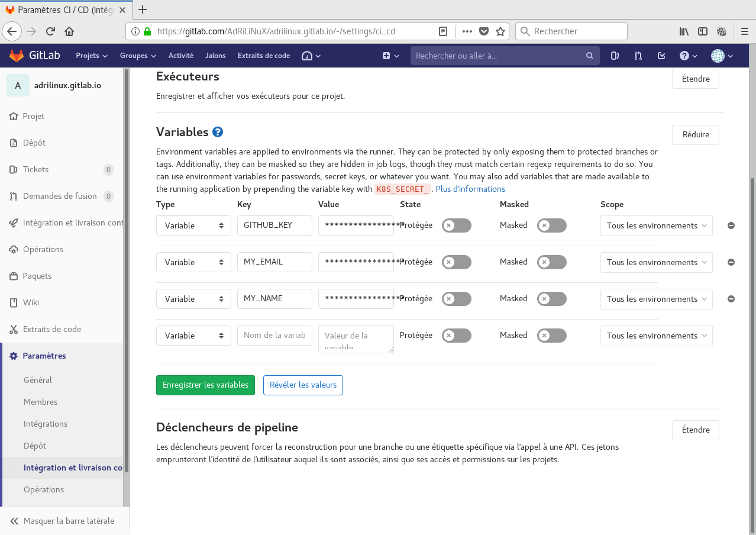Open the Projets dropdown menu

(92, 56)
